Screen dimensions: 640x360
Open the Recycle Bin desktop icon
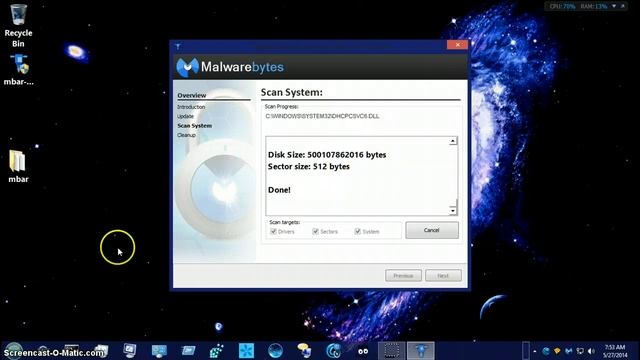18,25
